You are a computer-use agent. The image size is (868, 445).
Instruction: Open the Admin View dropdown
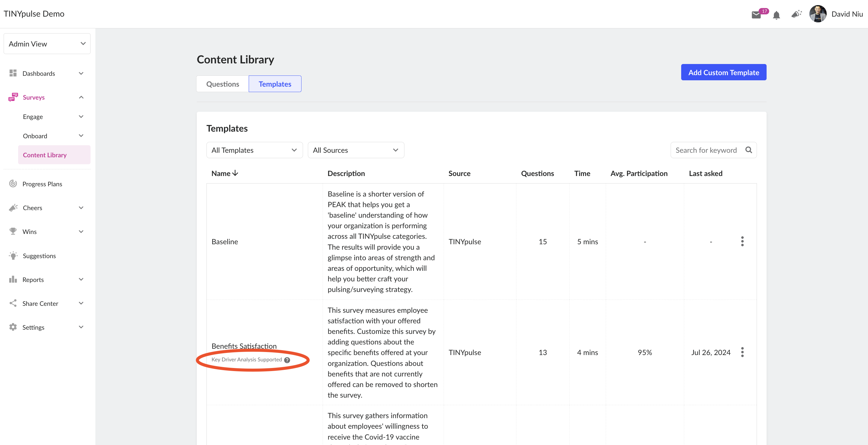[47, 43]
